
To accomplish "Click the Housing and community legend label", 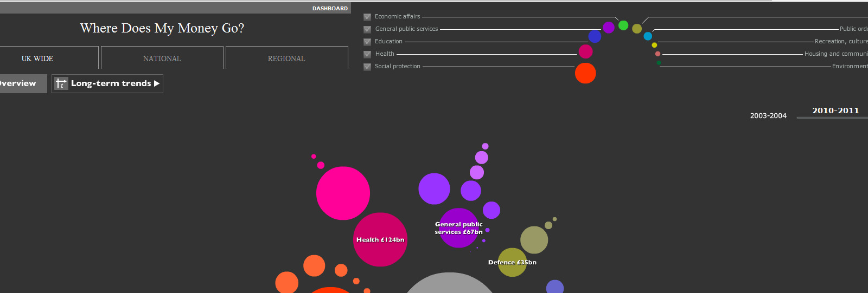I will 836,54.
